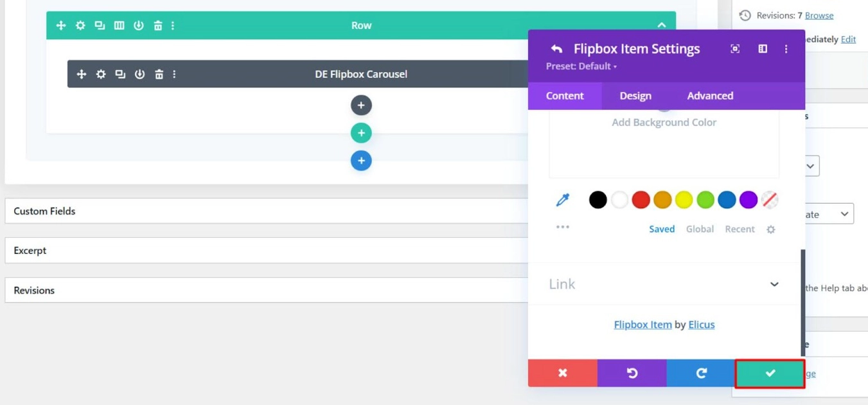Select the blue color swatch
The height and width of the screenshot is (405, 868).
(727, 200)
